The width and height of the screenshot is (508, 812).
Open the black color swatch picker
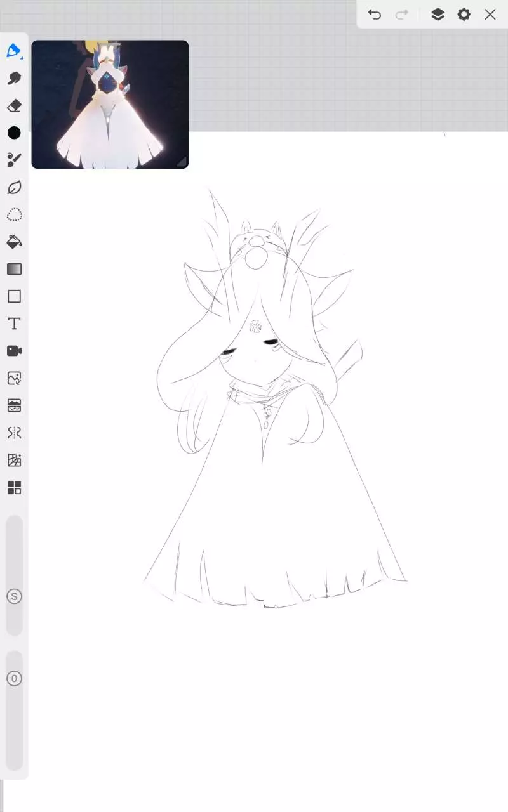[x=14, y=133]
